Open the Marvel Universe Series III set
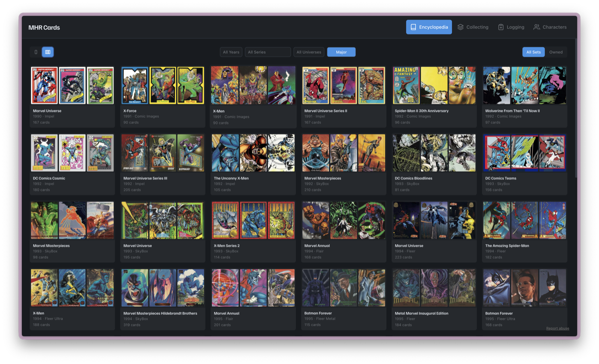Image resolution: width=599 pixels, height=364 pixels. 163,164
